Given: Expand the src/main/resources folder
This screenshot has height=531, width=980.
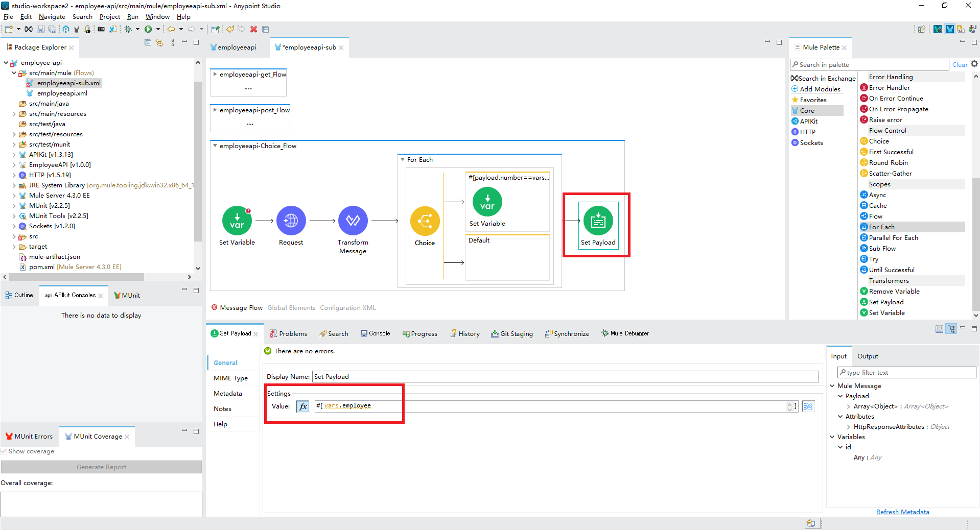Looking at the screenshot, I should pos(14,114).
